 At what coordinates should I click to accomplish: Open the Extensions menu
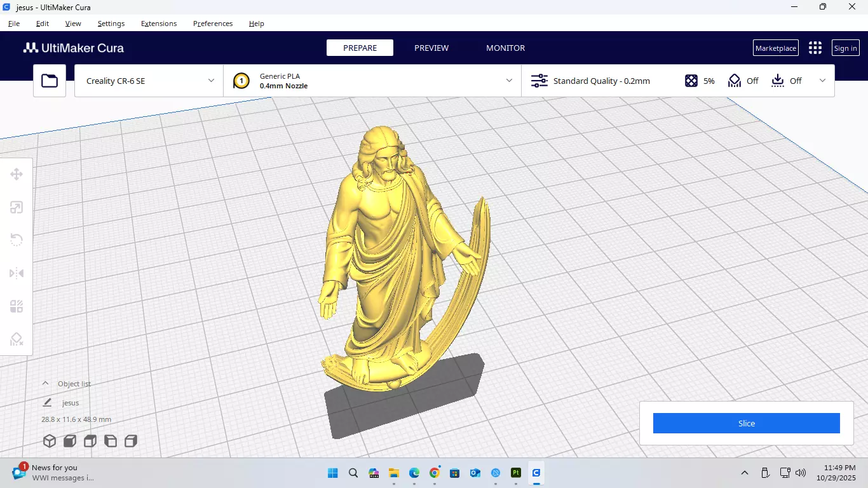(159, 24)
